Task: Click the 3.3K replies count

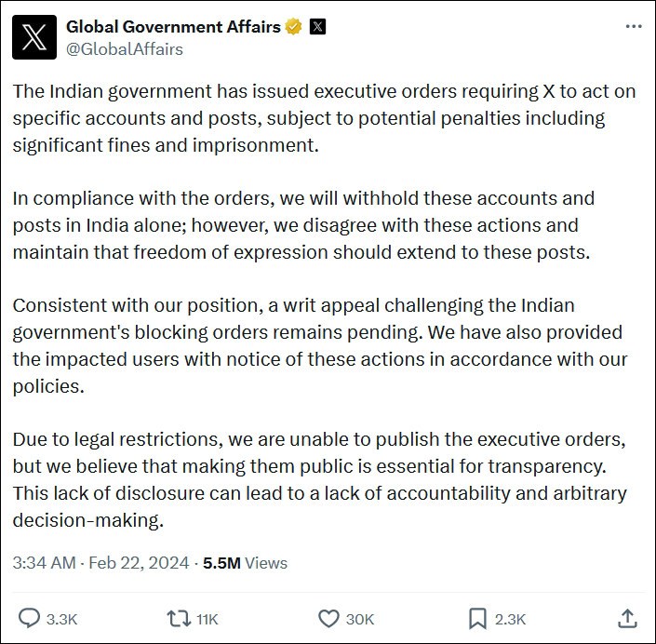Action: pyautogui.click(x=62, y=619)
